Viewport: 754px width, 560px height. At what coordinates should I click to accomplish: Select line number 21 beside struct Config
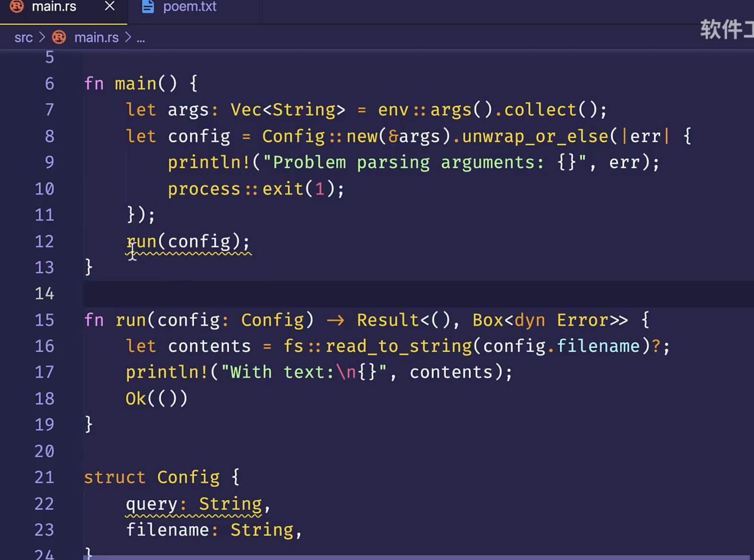click(45, 477)
